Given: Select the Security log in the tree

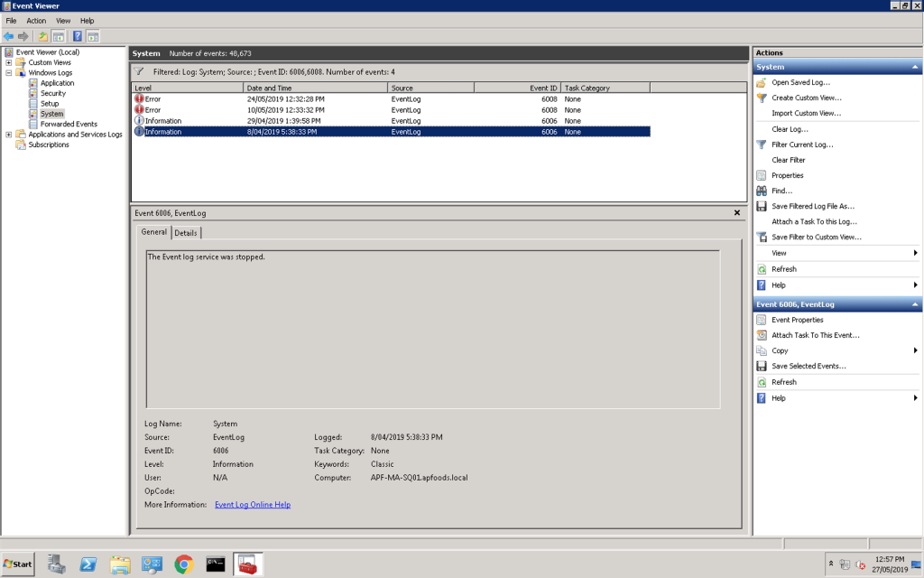Looking at the screenshot, I should [53, 93].
